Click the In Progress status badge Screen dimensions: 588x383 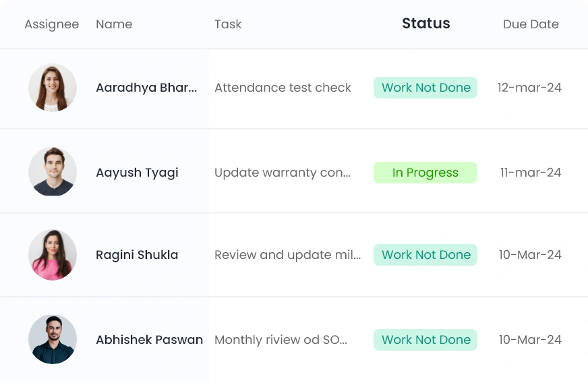pyautogui.click(x=425, y=173)
